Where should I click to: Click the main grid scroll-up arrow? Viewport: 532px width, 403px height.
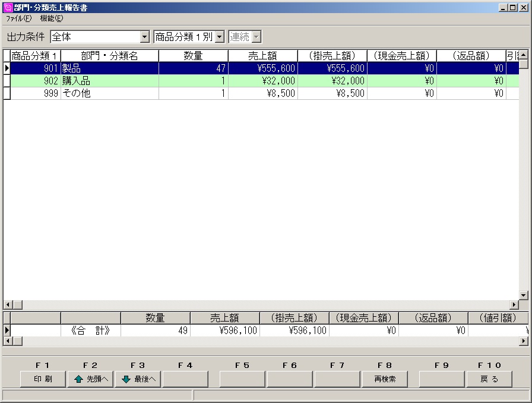(524, 54)
